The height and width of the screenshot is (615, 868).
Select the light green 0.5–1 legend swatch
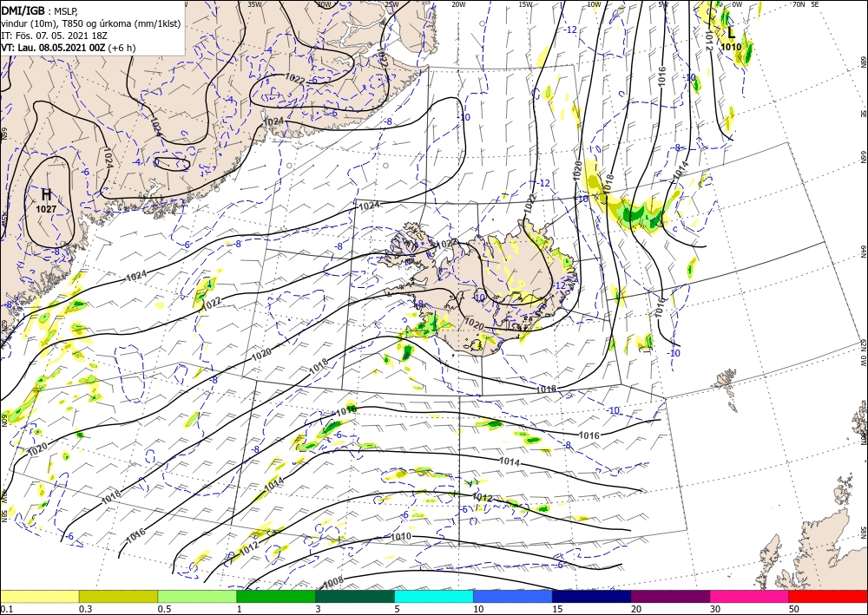pyautogui.click(x=197, y=596)
